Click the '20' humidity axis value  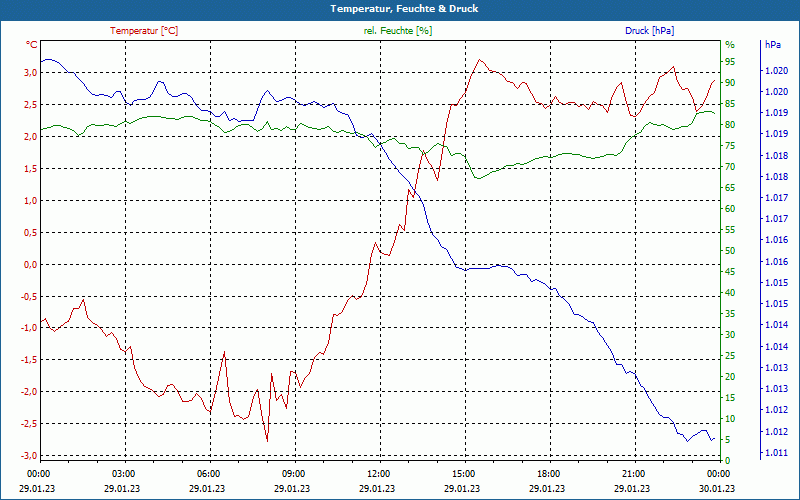(730, 377)
